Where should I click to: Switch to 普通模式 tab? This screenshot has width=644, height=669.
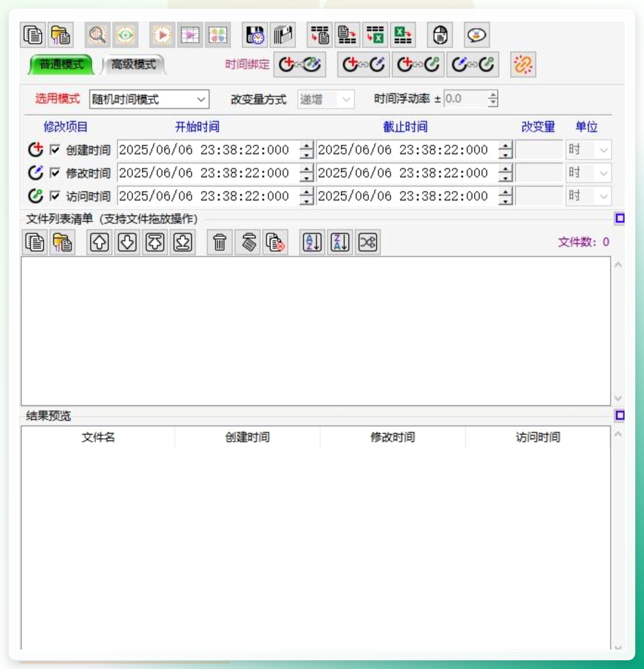tap(62, 64)
